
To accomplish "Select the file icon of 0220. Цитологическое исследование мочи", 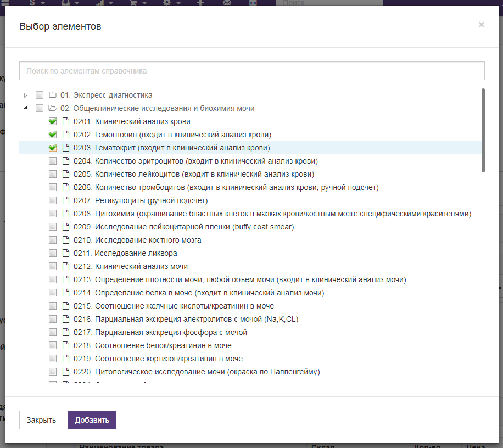I will (66, 371).
